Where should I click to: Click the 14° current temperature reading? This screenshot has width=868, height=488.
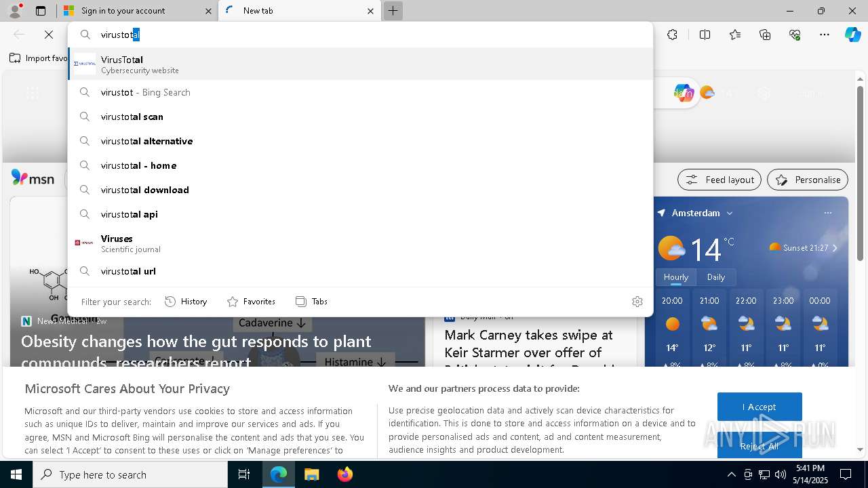pyautogui.click(x=706, y=249)
